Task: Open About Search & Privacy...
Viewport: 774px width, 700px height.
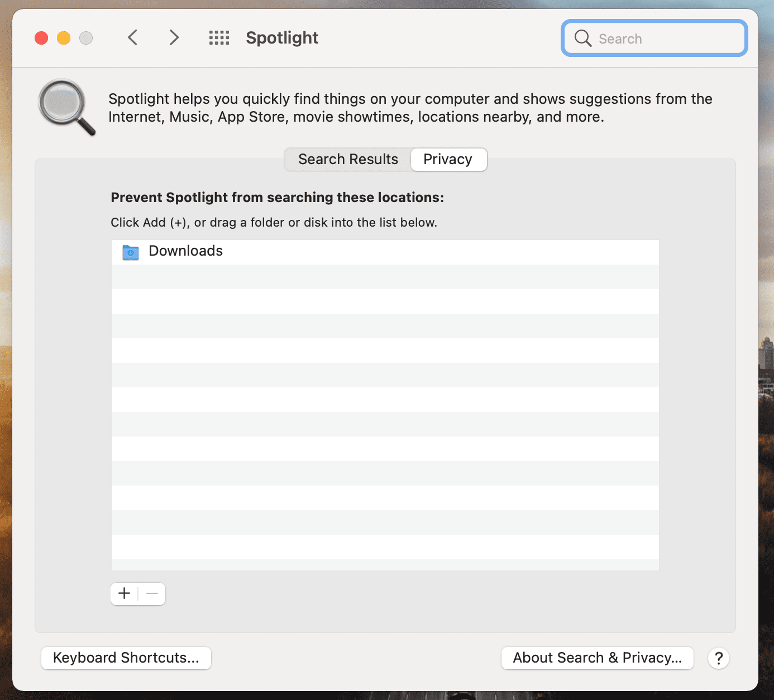Action: point(598,658)
